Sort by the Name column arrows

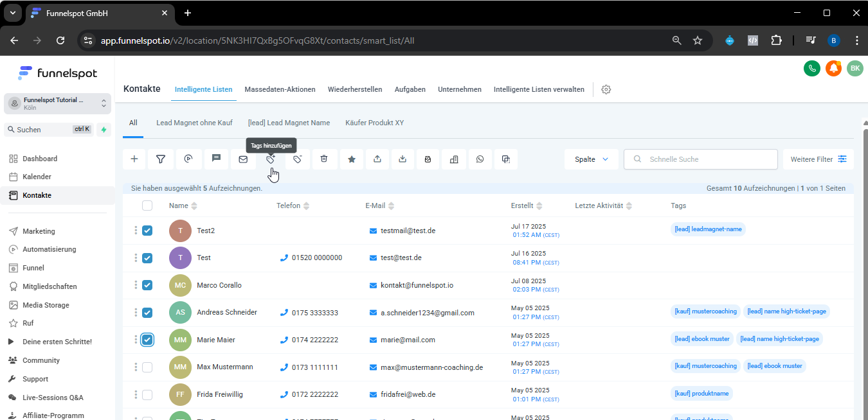click(194, 206)
